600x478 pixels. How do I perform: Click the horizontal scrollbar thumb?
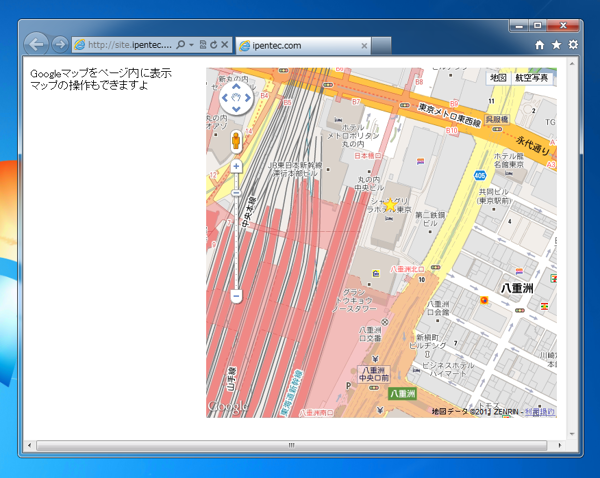(292, 445)
